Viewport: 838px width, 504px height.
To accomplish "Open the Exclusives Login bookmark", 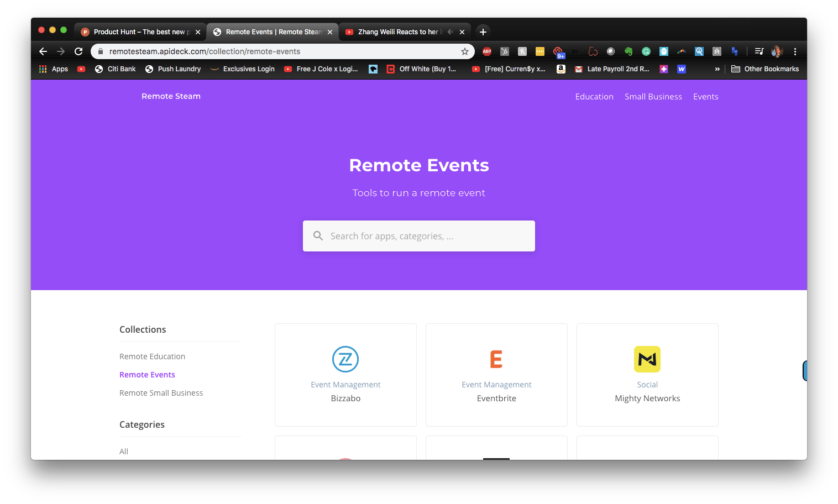I will tap(242, 69).
